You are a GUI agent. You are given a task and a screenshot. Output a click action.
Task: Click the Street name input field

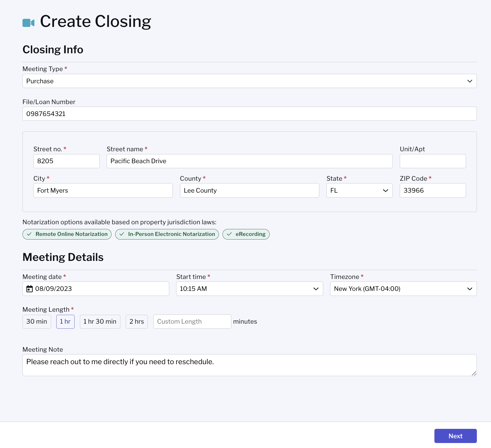249,161
